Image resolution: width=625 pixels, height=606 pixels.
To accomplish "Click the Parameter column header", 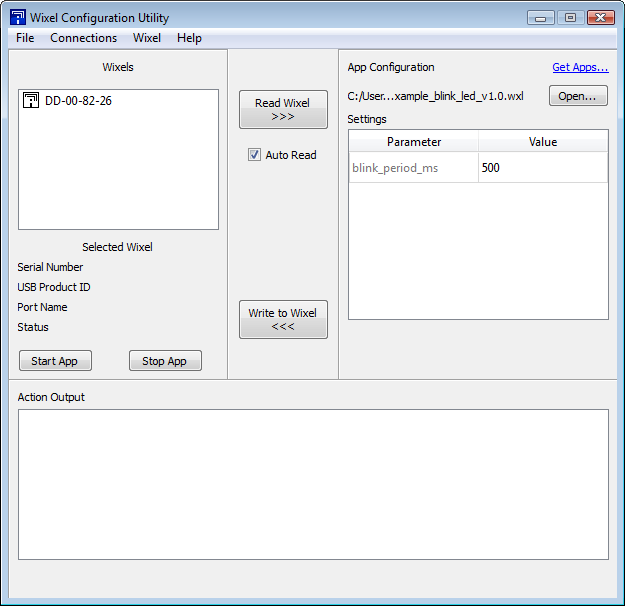I will coord(414,142).
